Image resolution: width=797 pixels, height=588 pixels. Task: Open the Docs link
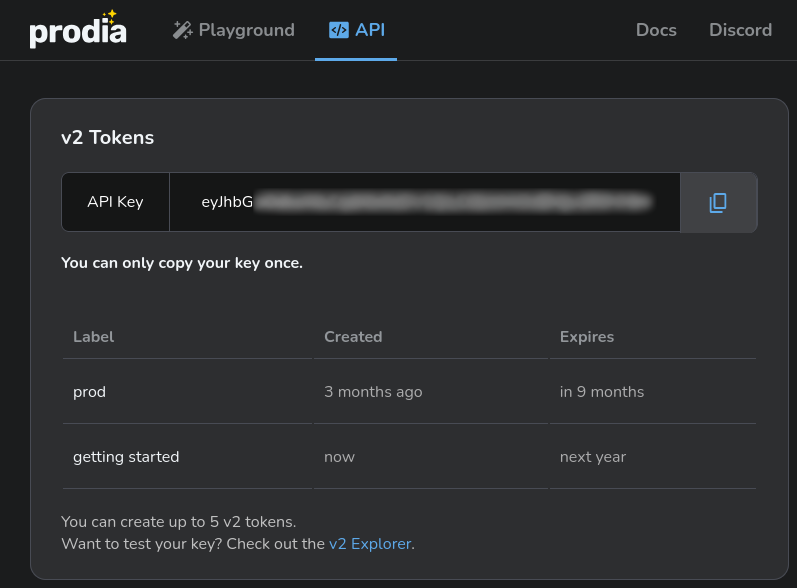pyautogui.click(x=656, y=30)
